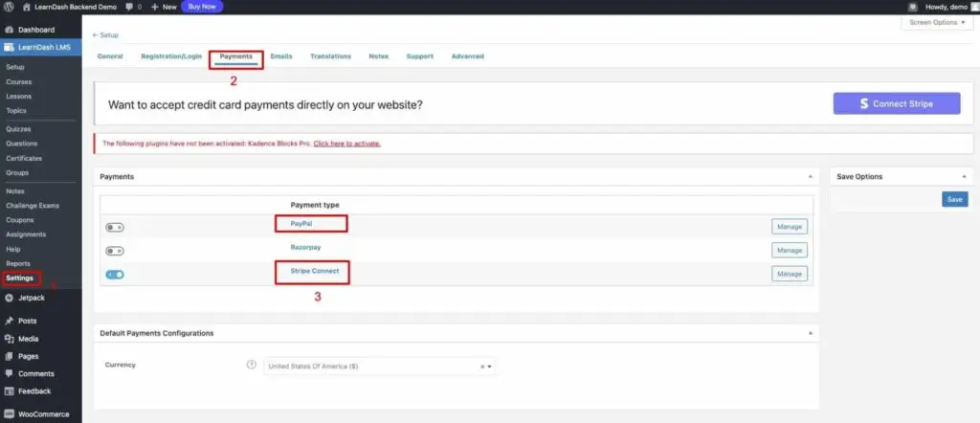Viewport: 980px width, 423px height.
Task: Click the Save button
Action: pos(954,199)
